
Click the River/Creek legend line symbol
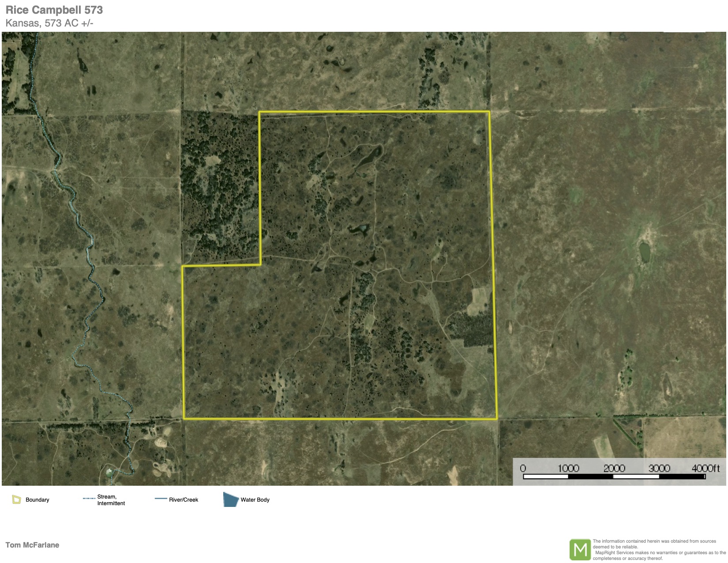pos(161,499)
